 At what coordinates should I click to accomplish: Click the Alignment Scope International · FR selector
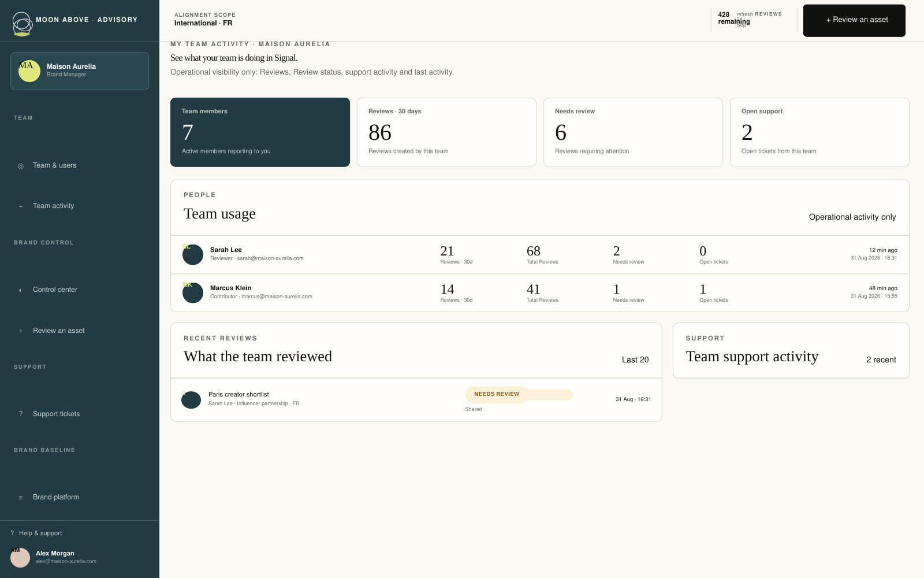coord(205,19)
